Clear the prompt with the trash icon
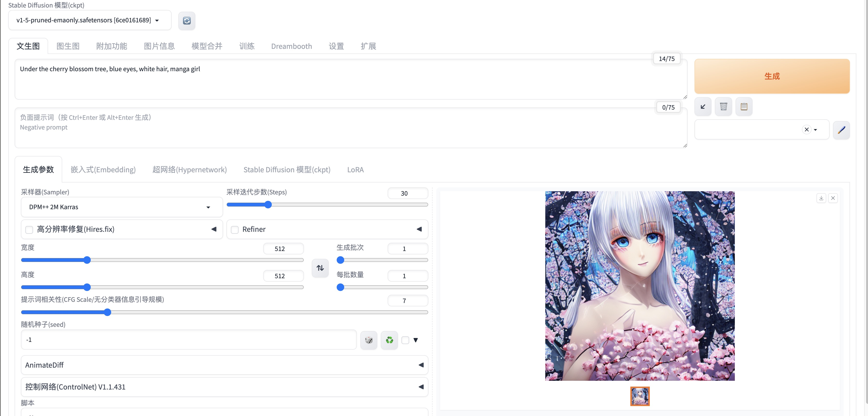This screenshot has height=416, width=868. (x=723, y=107)
